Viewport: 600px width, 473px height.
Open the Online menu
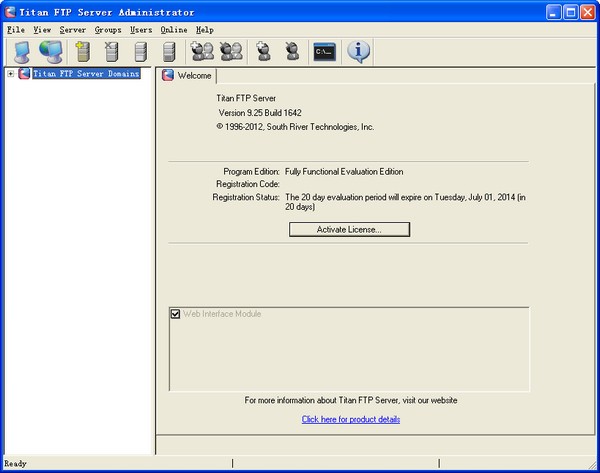(174, 30)
